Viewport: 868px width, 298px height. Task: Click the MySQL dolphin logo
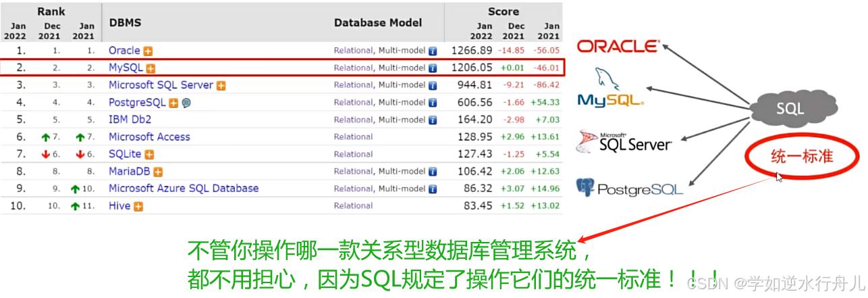pos(611,87)
